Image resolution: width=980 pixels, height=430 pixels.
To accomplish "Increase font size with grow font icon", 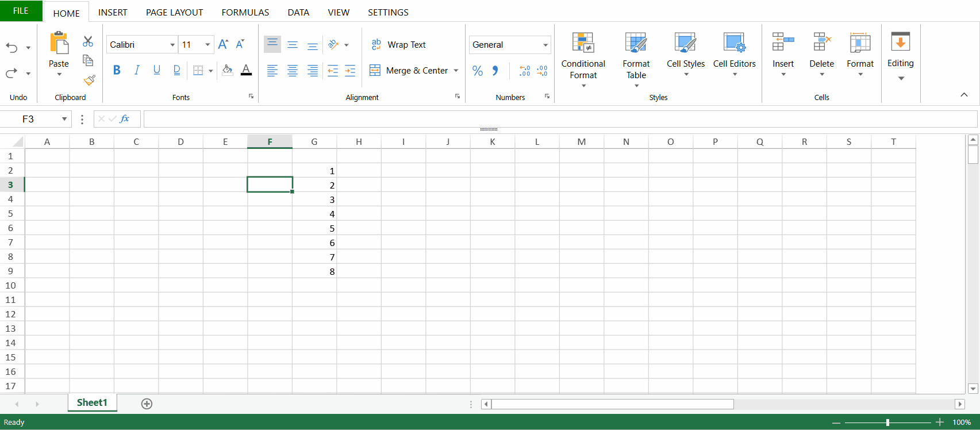I will [x=224, y=44].
